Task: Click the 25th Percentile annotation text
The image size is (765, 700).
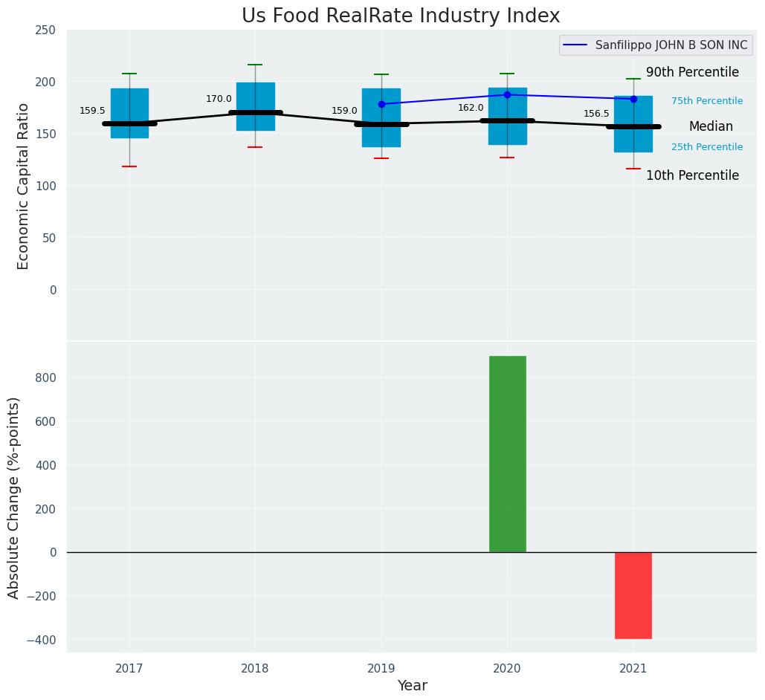Action: click(x=706, y=147)
